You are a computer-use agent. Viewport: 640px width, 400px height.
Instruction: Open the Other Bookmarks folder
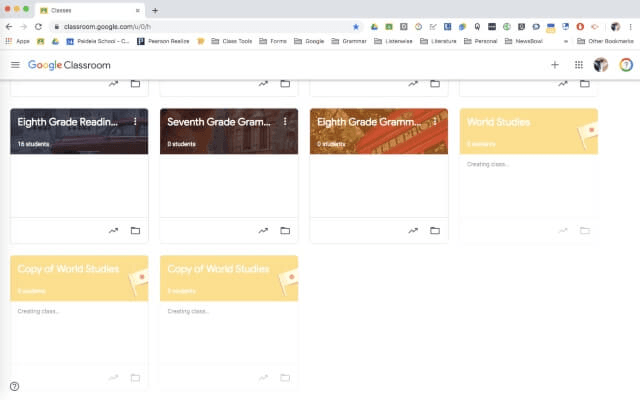pos(605,41)
